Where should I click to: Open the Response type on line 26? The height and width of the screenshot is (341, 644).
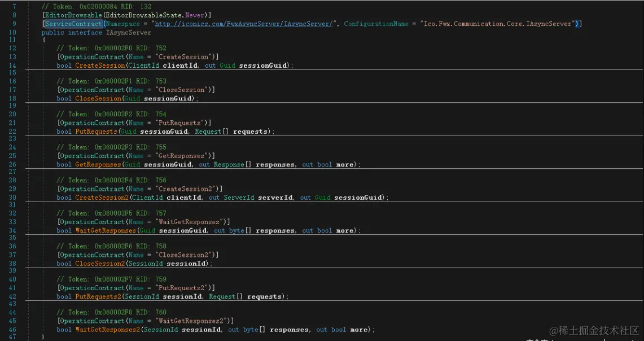[x=229, y=164]
